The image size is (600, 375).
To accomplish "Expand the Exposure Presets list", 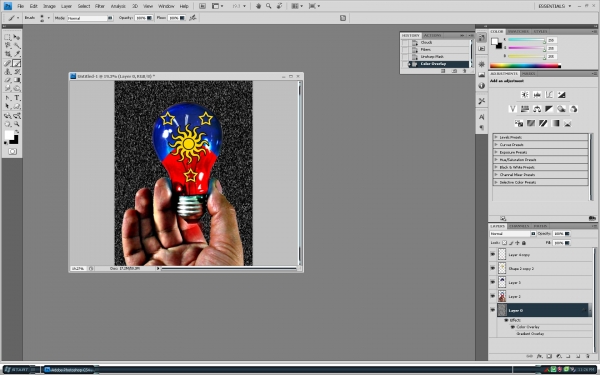I will click(496, 152).
